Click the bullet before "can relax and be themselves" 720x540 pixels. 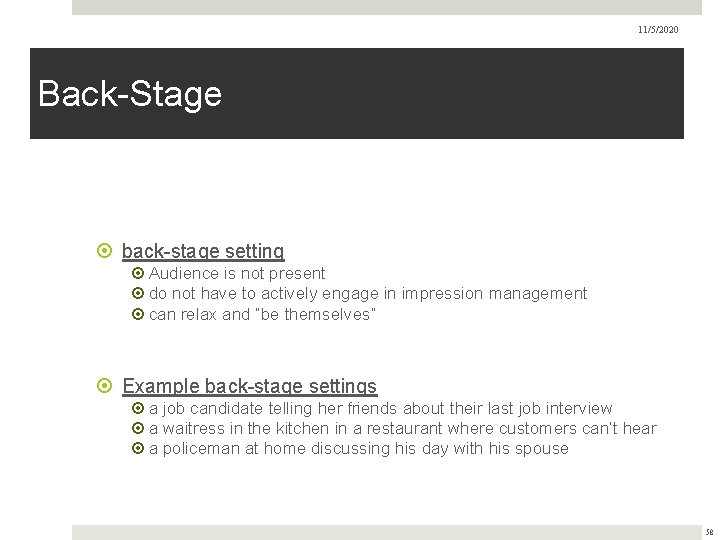pyautogui.click(x=138, y=314)
